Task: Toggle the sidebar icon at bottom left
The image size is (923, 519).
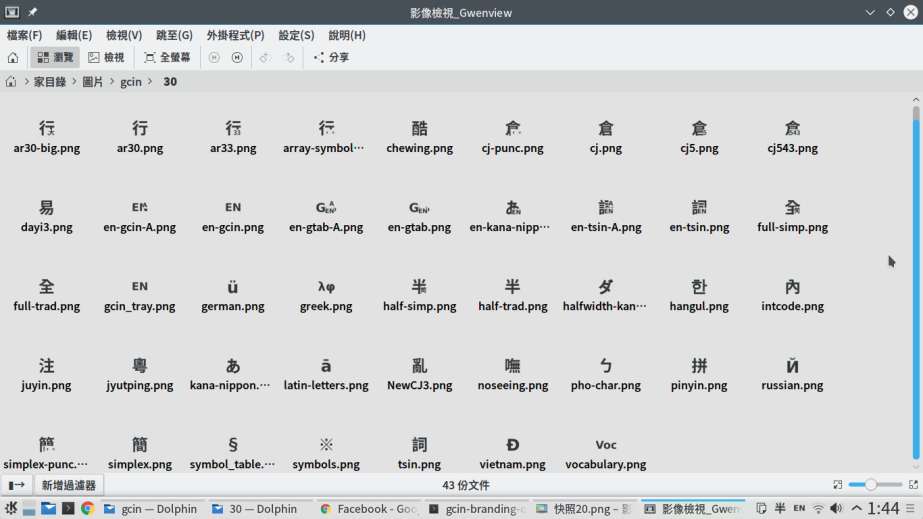Action: (16, 485)
